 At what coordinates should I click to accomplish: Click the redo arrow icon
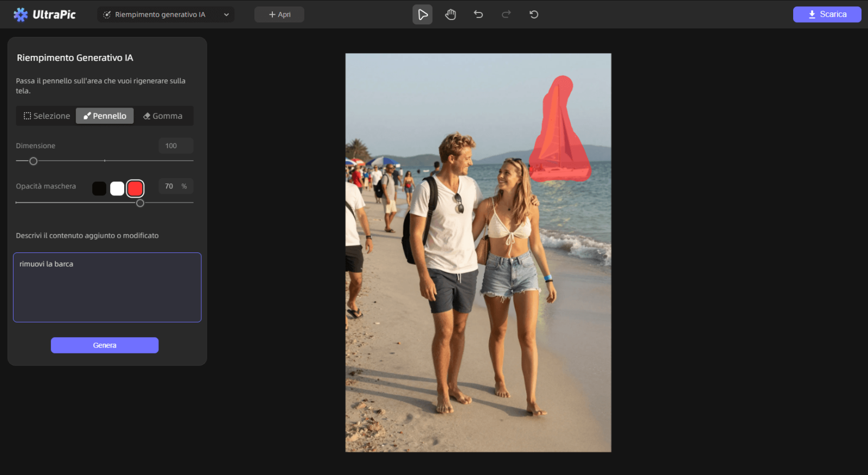click(506, 15)
